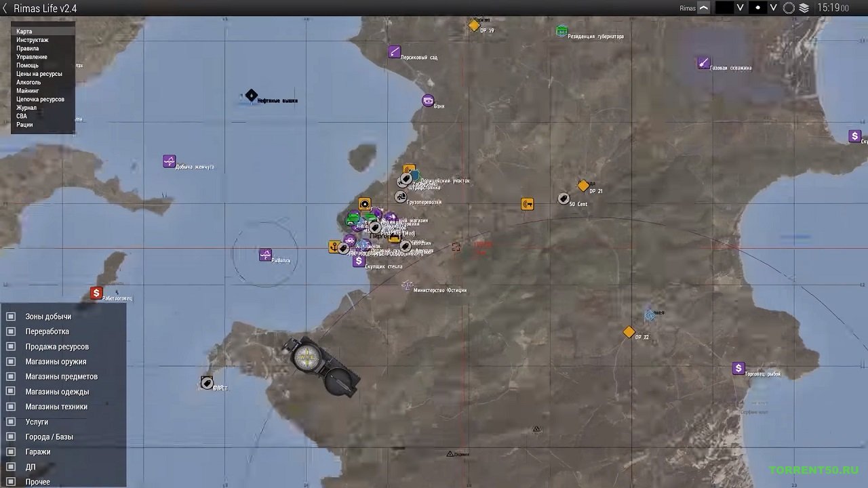Click the Министерство Юстиции scales marker

[x=407, y=285]
